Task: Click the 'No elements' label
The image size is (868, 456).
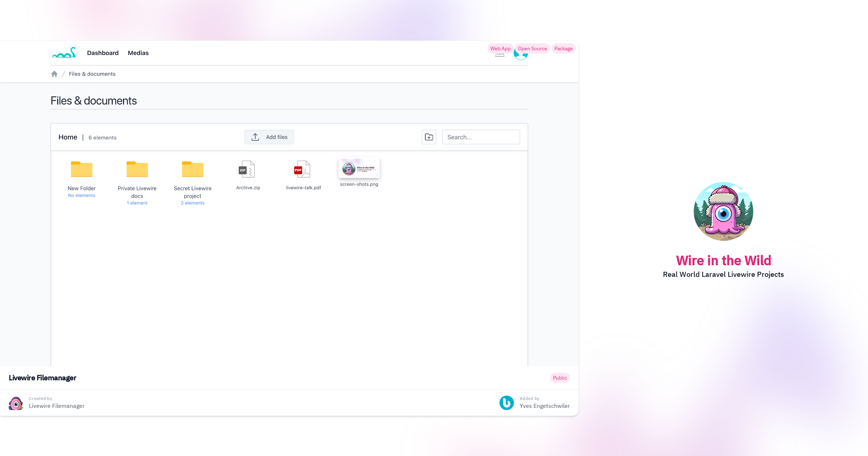Action: click(82, 195)
